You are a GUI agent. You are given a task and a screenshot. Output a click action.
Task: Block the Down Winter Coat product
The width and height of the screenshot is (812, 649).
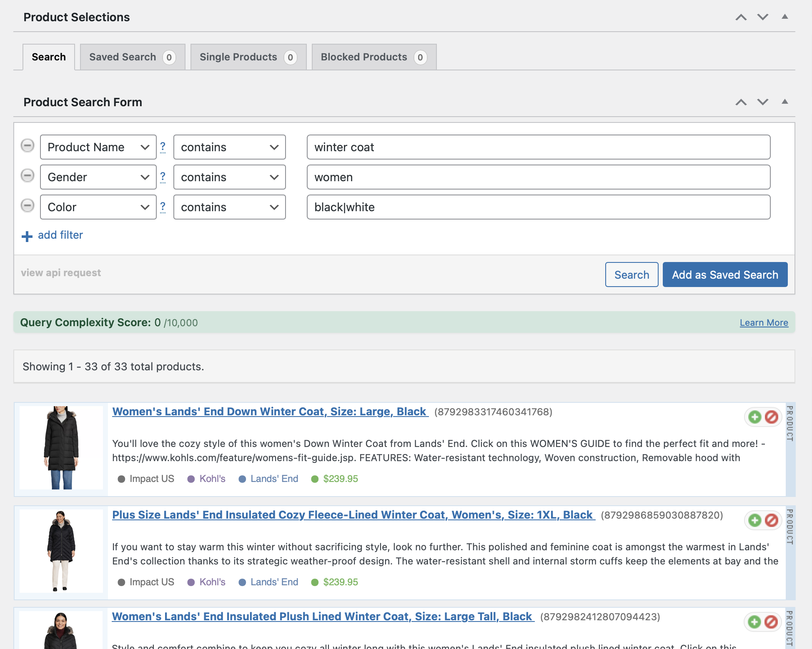pyautogui.click(x=772, y=417)
